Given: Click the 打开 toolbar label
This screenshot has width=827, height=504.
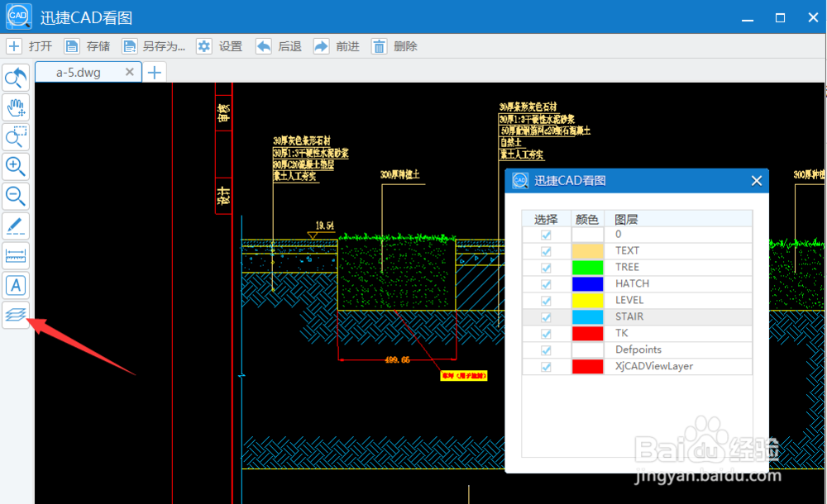Looking at the screenshot, I should click(x=41, y=46).
